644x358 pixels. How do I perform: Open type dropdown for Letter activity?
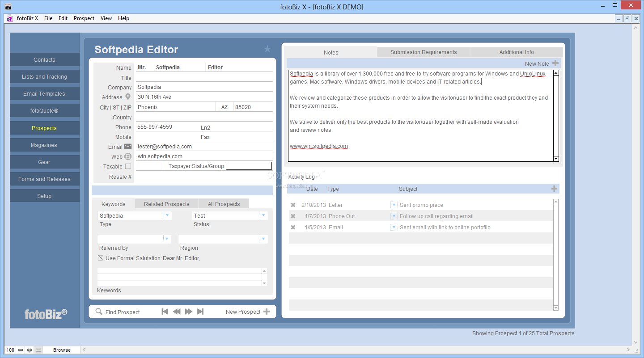[x=394, y=205]
